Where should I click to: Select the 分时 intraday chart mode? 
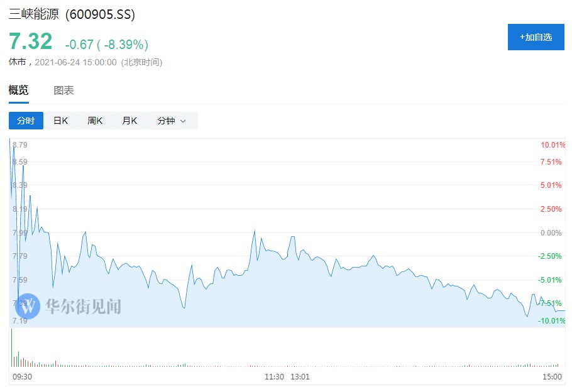tap(26, 121)
